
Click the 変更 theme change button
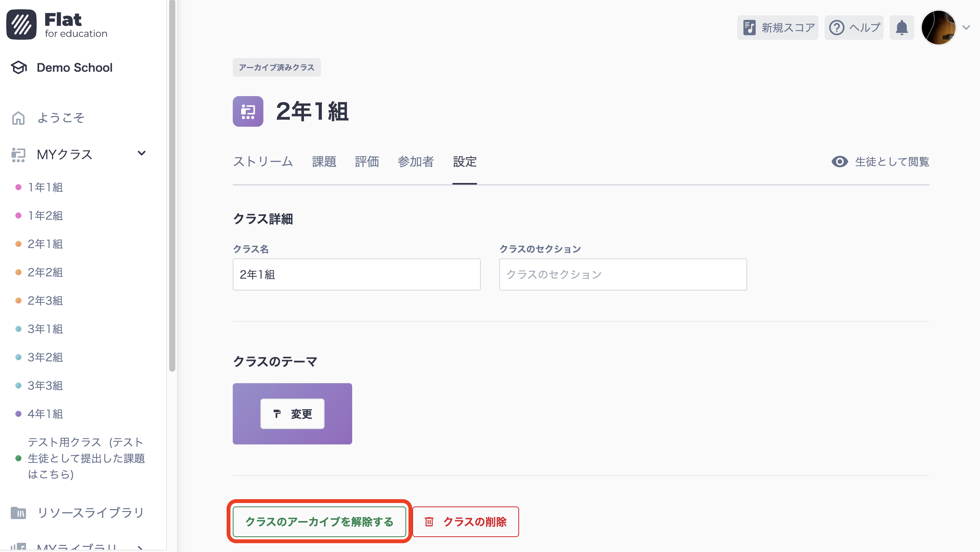click(292, 414)
